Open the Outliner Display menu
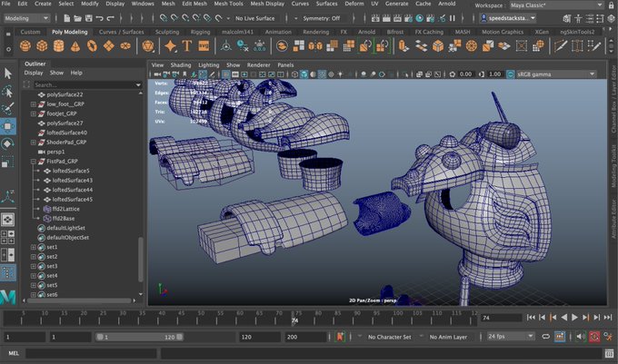 coord(34,73)
